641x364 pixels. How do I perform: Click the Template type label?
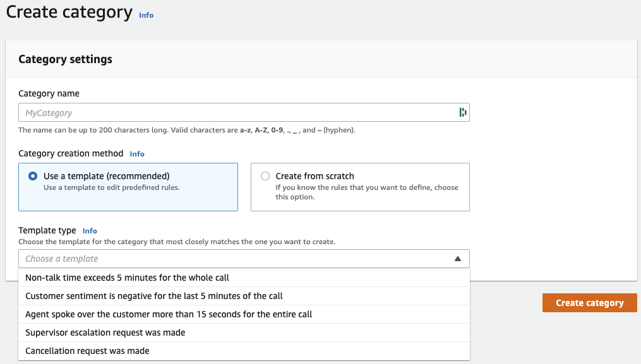point(47,231)
